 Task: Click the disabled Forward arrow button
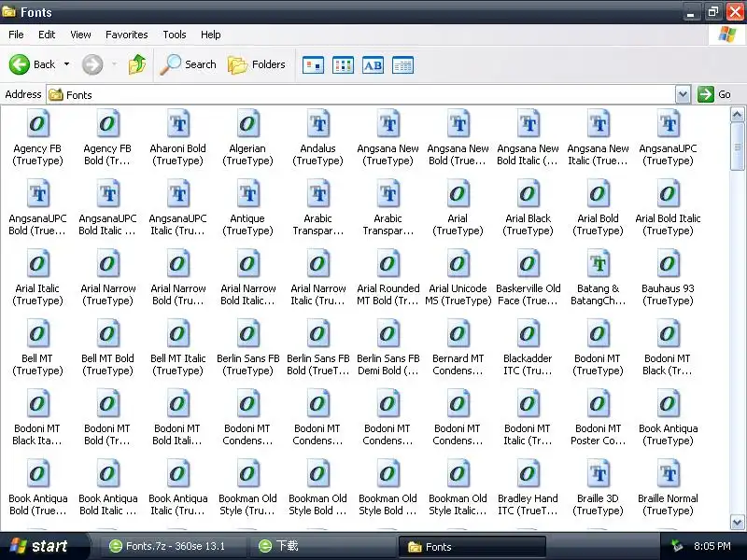(x=92, y=64)
